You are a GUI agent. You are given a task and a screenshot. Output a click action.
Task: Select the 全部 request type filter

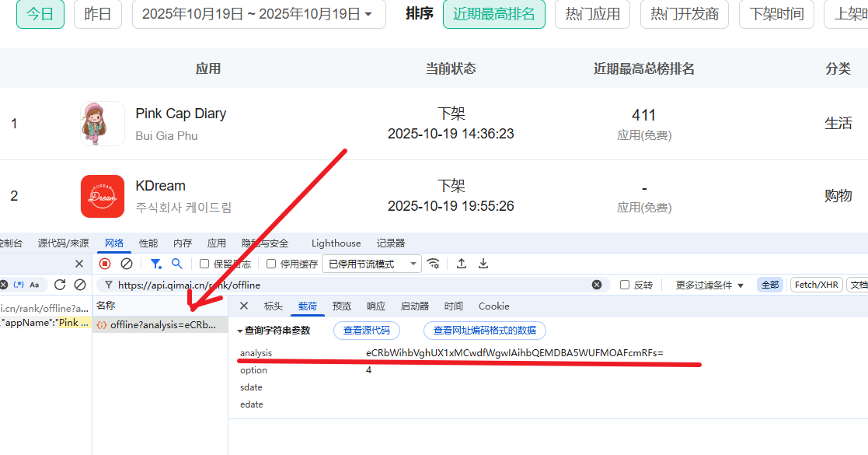pyautogui.click(x=770, y=285)
